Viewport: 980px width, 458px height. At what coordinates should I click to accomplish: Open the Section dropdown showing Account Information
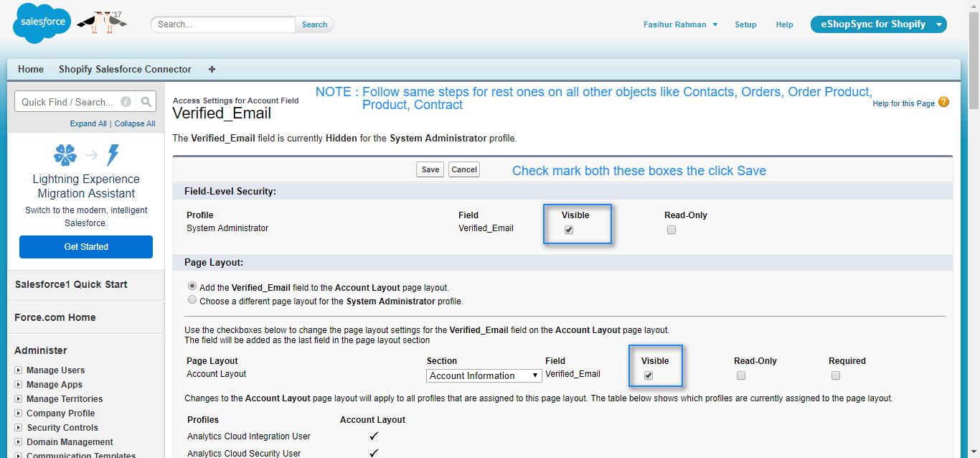(x=484, y=375)
